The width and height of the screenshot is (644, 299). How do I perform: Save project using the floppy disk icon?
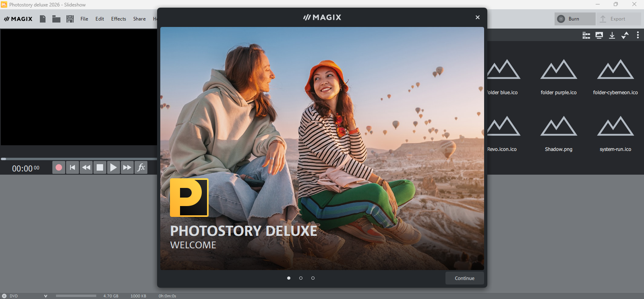(70, 19)
